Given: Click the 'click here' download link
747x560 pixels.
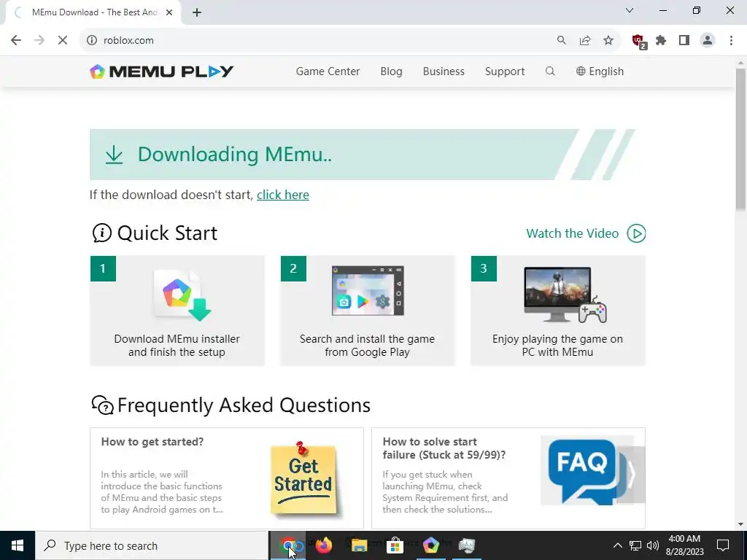Looking at the screenshot, I should pos(283,195).
